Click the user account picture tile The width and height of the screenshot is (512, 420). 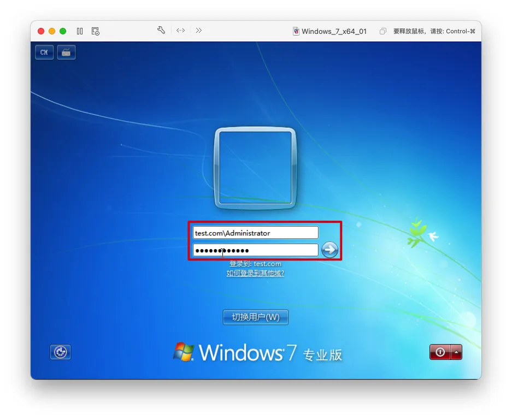tap(255, 168)
